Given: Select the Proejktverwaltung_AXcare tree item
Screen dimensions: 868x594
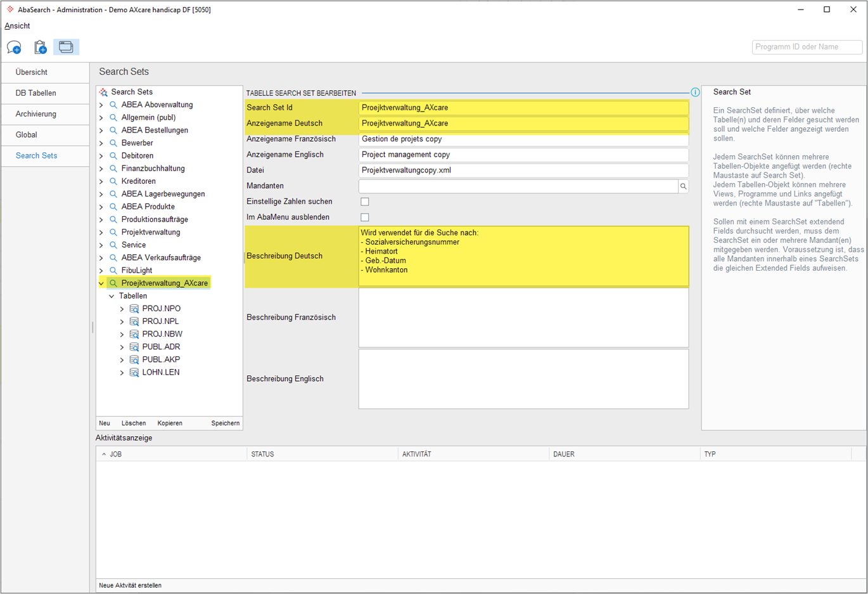Looking at the screenshot, I should [x=164, y=283].
